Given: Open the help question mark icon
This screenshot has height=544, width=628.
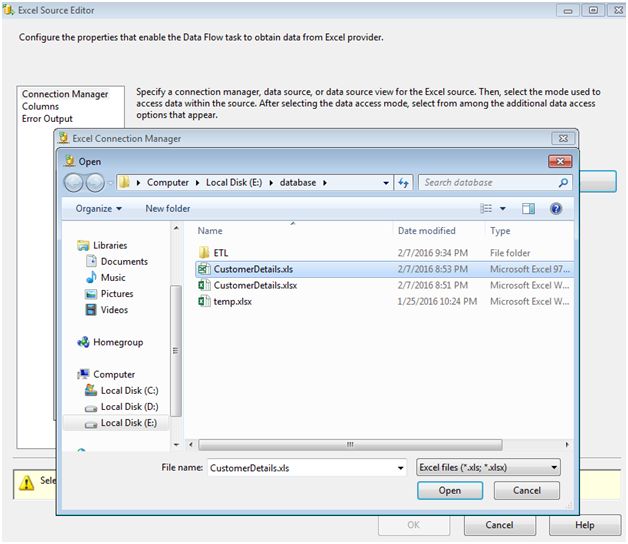Looking at the screenshot, I should point(556,208).
